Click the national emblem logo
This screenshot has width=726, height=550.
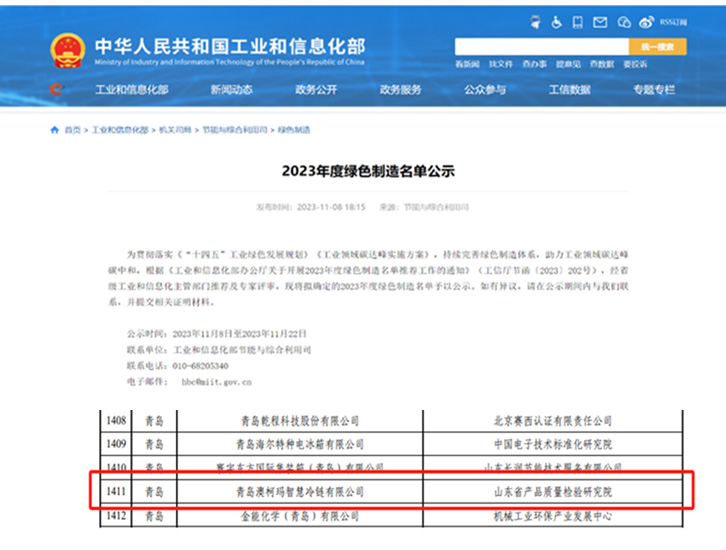click(68, 52)
